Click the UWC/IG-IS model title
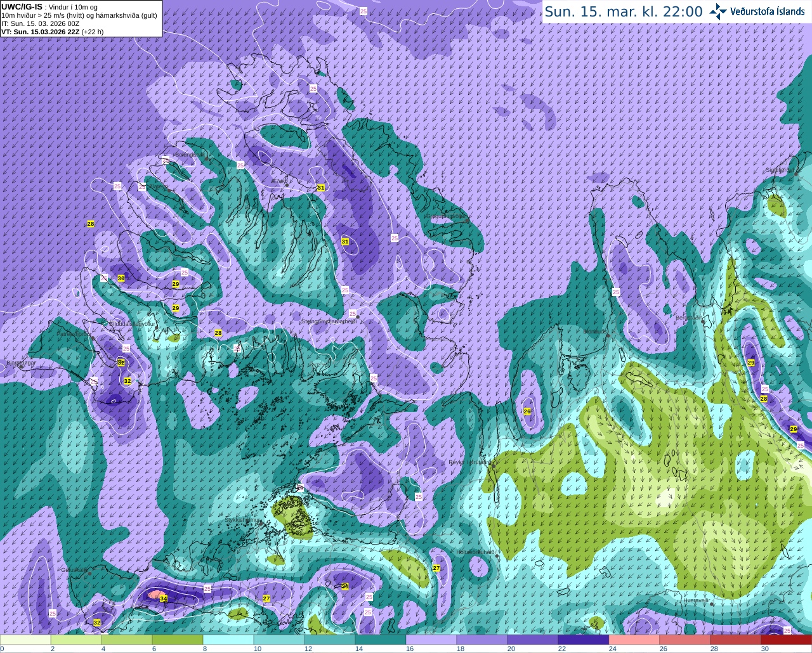This screenshot has width=812, height=653. [x=22, y=6]
